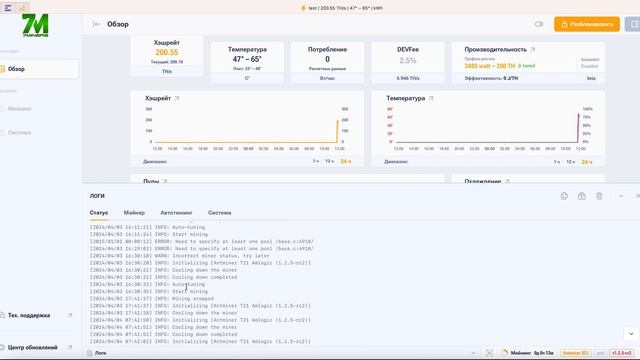Viewport: 640px width, 360px height.
Task: Set temperature chart range to 1 ч
Action: click(557, 162)
